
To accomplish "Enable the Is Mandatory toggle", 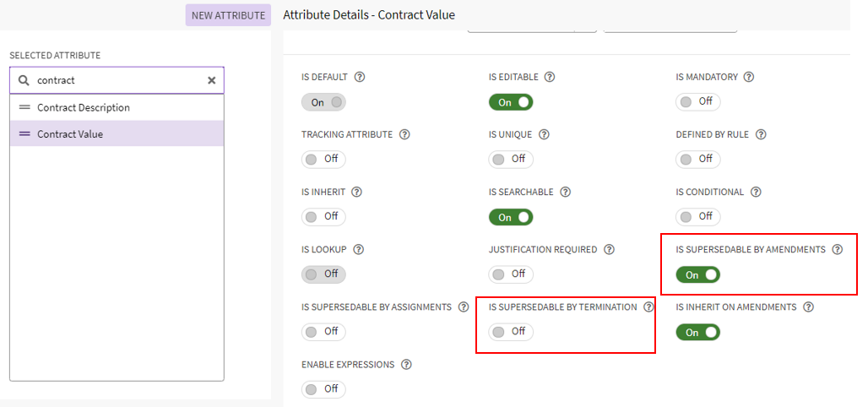I will [697, 102].
